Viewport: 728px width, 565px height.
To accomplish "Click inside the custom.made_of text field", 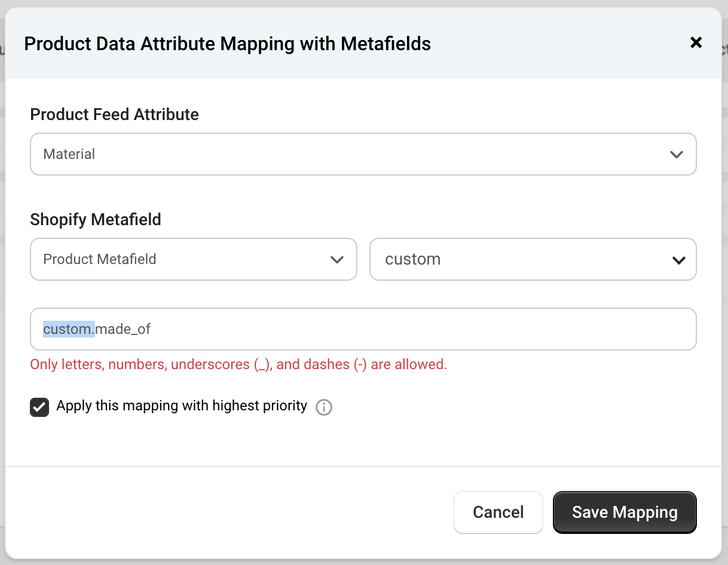I will [x=362, y=328].
